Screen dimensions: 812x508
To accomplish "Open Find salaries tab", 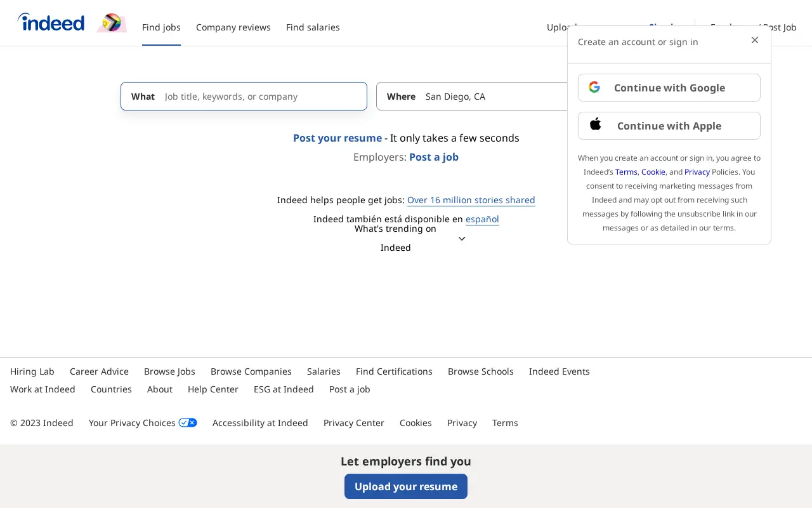I will pos(313,27).
